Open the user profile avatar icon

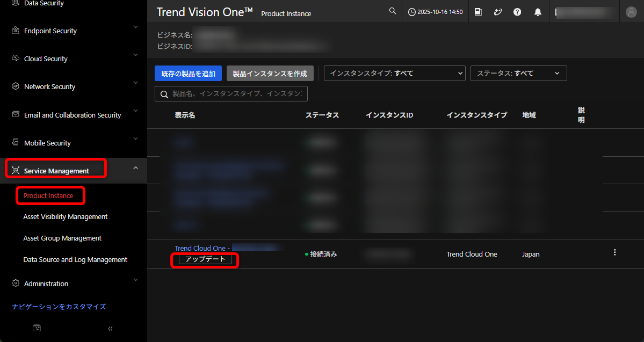(631, 12)
